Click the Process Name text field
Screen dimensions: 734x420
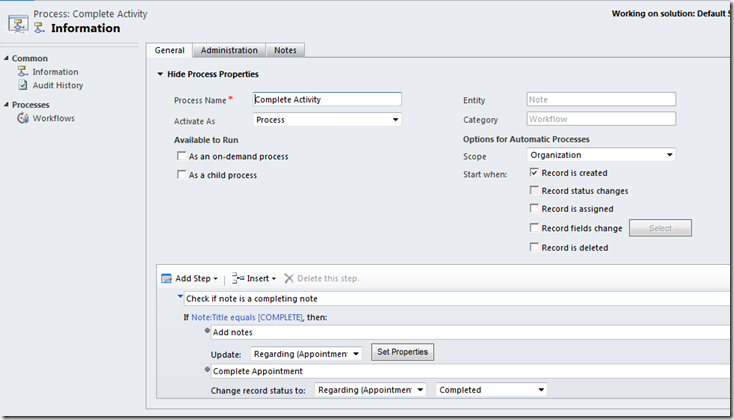tap(327, 100)
